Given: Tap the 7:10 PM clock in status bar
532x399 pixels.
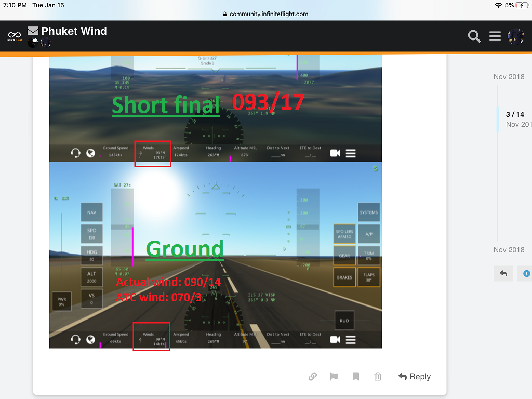Looking at the screenshot, I should (x=15, y=5).
